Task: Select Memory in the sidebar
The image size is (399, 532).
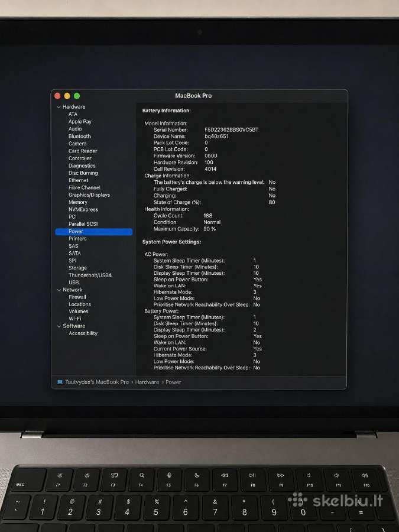Action: [78, 202]
